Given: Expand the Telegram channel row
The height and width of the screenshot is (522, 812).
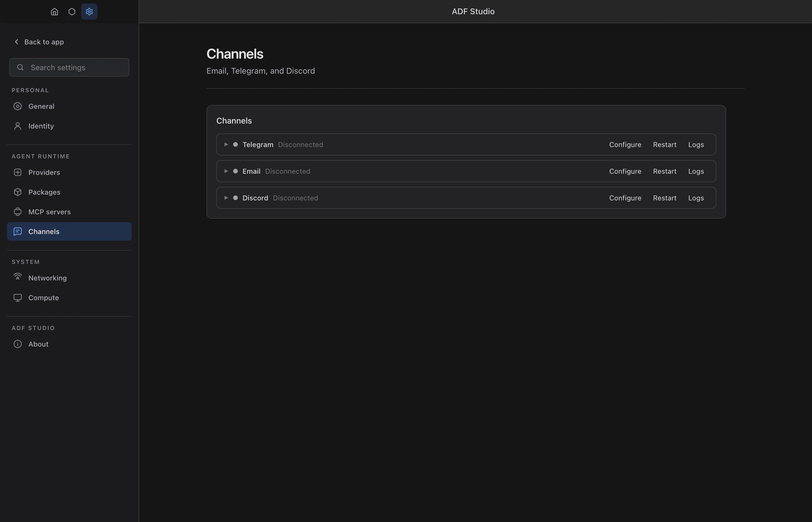Looking at the screenshot, I should pos(226,145).
